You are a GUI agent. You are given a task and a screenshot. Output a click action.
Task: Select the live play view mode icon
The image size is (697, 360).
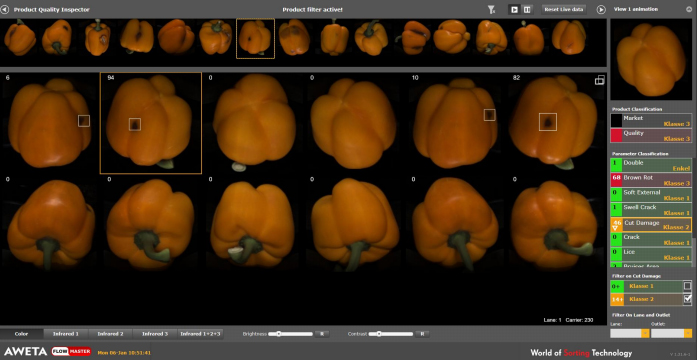pos(514,9)
